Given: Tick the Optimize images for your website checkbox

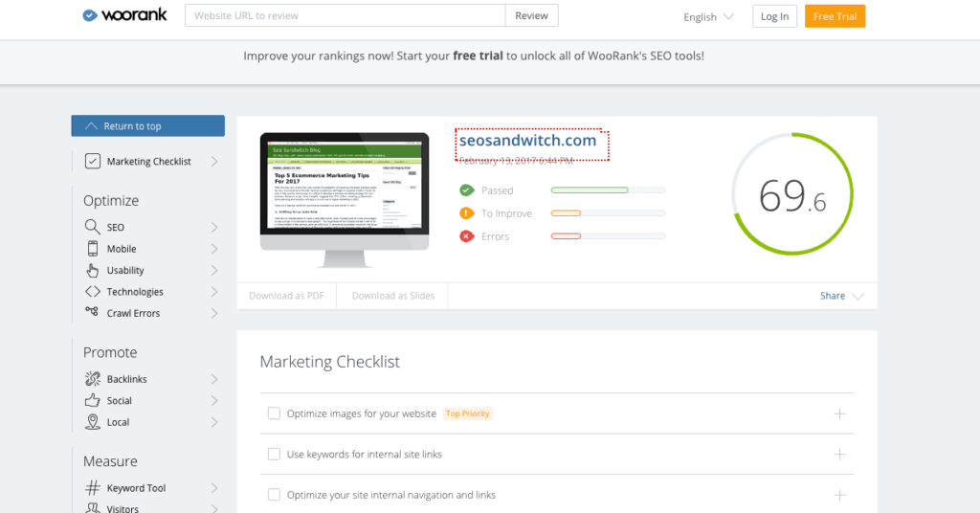Looking at the screenshot, I should click(x=274, y=413).
